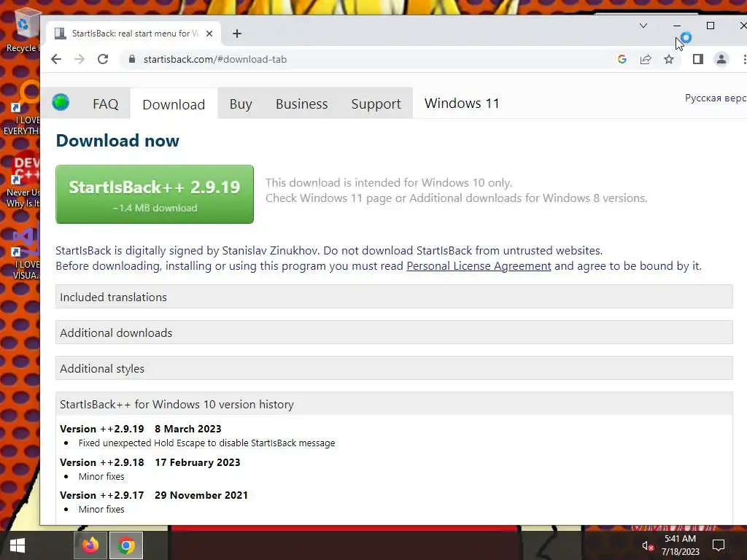The height and width of the screenshot is (560, 747).
Task: Launch Firefox from the taskbar
Action: pyautogui.click(x=90, y=545)
